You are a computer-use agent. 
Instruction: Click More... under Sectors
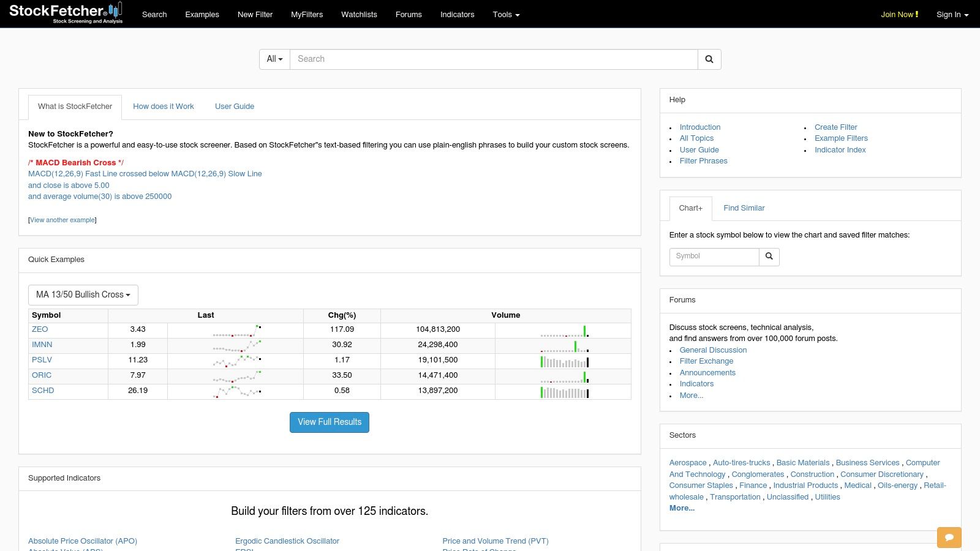click(682, 508)
